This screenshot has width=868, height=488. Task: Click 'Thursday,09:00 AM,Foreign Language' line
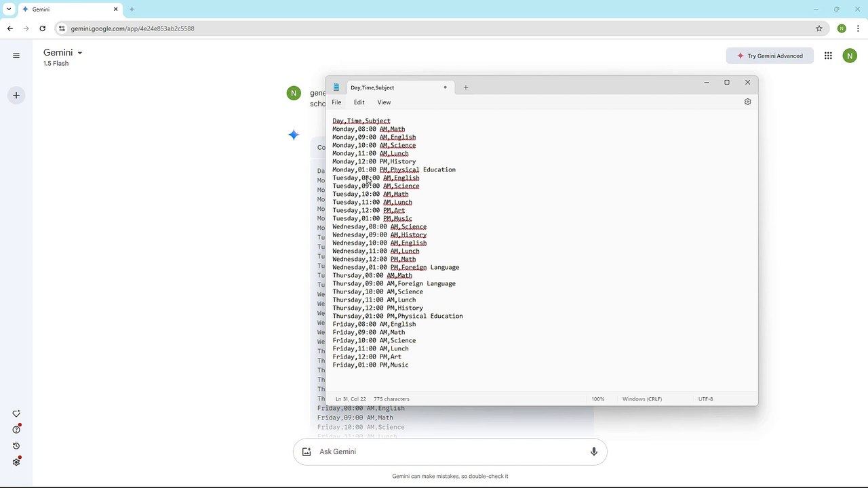(394, 283)
